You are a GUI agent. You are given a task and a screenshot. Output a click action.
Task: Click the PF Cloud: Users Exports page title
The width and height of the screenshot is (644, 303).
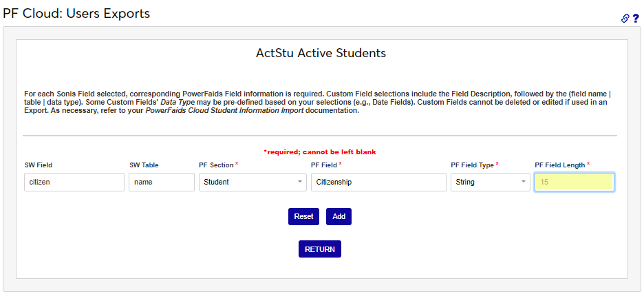76,13
